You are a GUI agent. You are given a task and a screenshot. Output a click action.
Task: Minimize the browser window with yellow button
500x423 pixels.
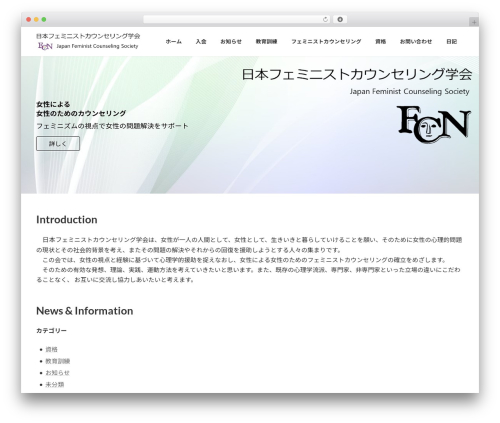pyautogui.click(x=36, y=20)
